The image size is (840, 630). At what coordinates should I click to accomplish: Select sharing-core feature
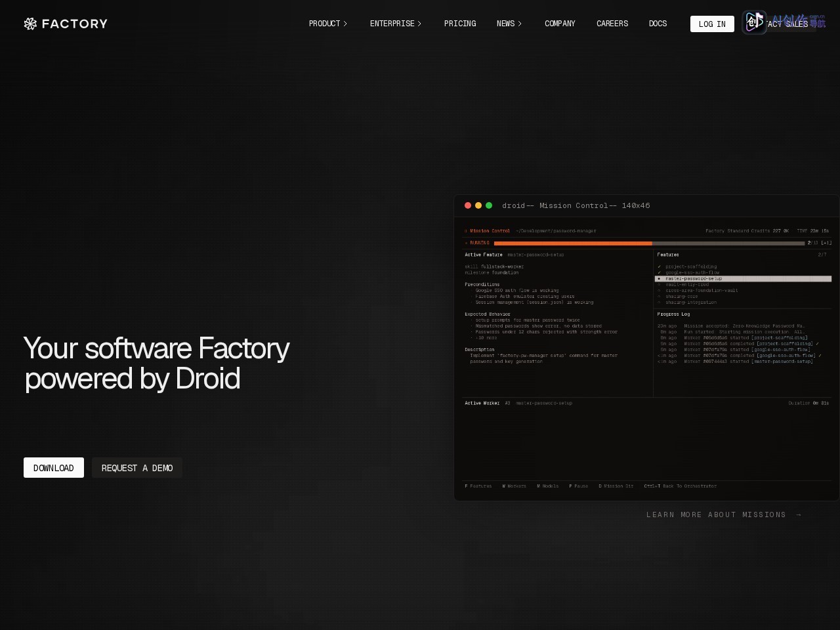click(x=682, y=297)
